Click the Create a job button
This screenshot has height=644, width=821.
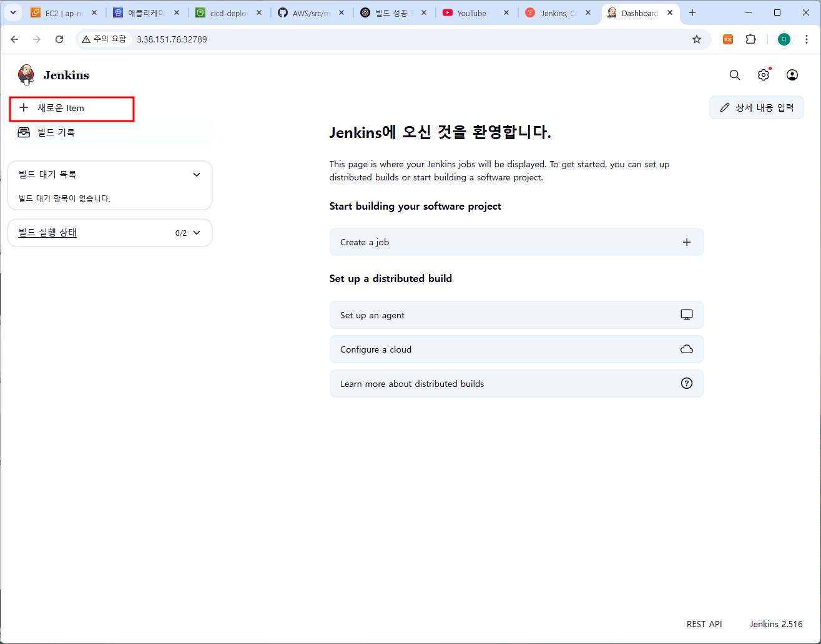pyautogui.click(x=516, y=242)
